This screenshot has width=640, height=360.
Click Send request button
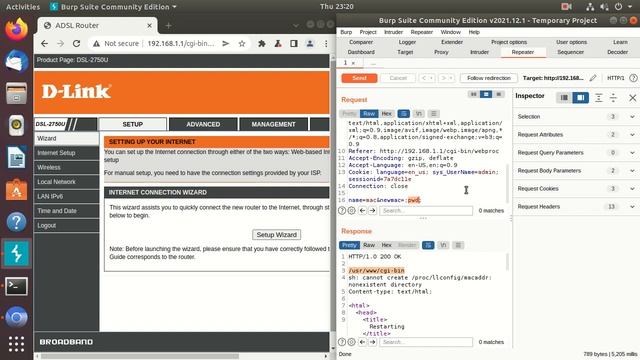tap(359, 78)
